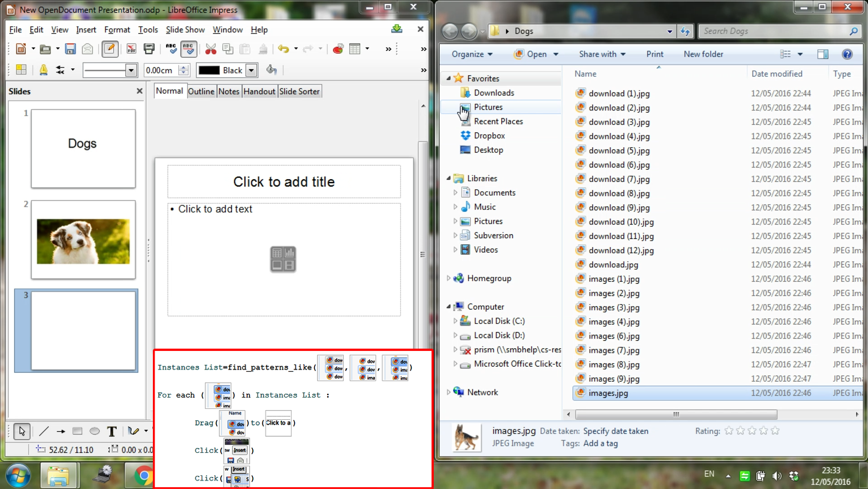
Task: Open Downloads in Explorer Favorites
Action: pyautogui.click(x=493, y=93)
